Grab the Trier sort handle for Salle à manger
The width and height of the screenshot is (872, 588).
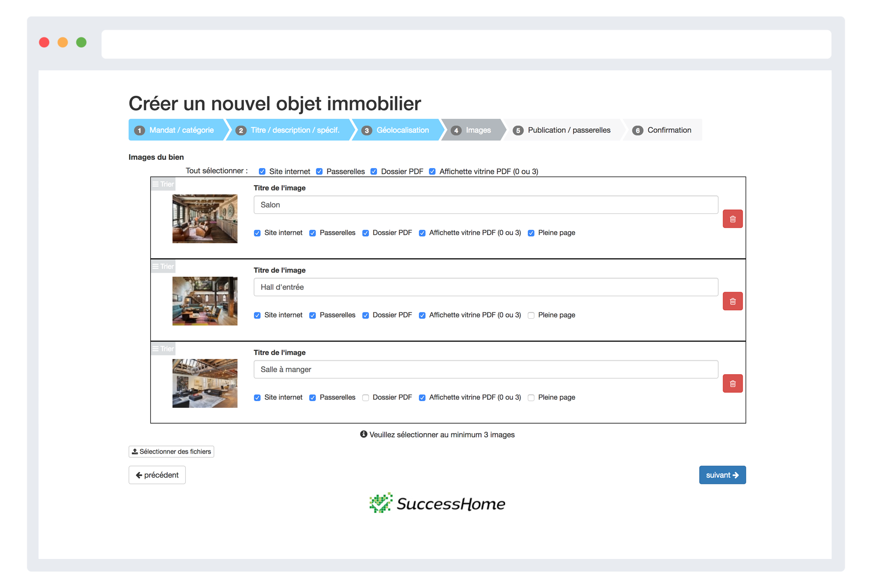(x=163, y=349)
